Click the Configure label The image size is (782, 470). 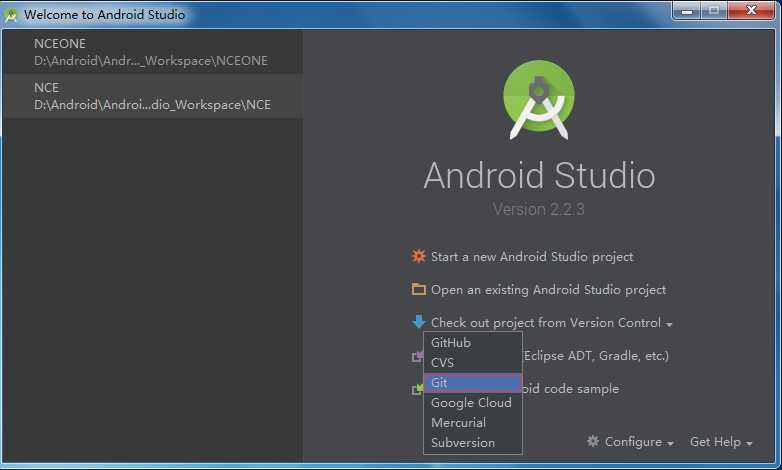pos(633,442)
